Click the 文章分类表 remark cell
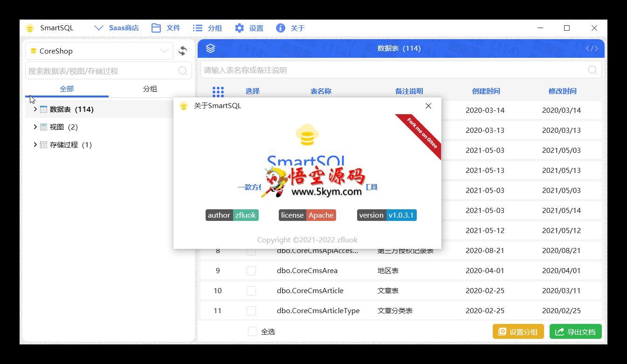 coord(395,310)
